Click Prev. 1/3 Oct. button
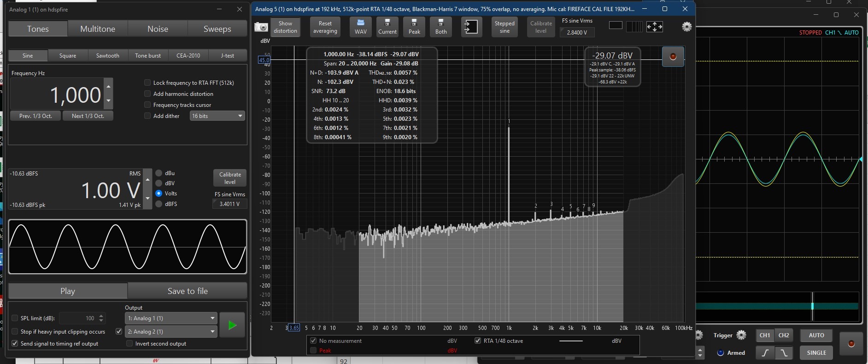This screenshot has width=868, height=364. pos(36,116)
